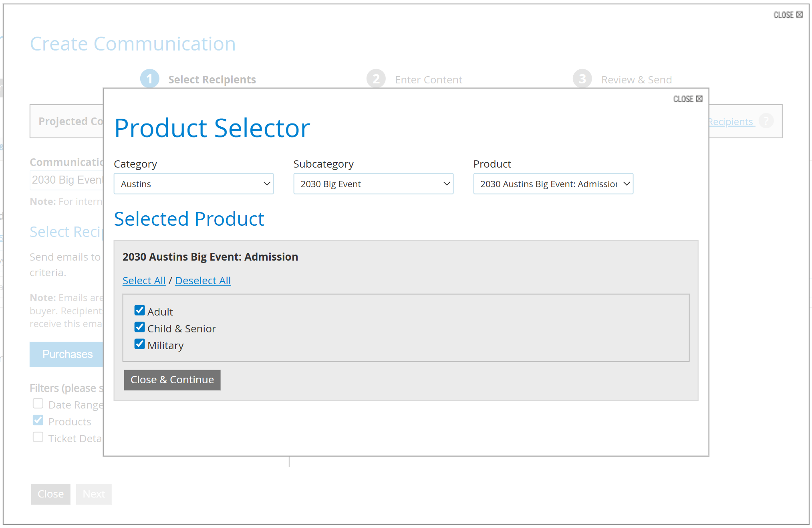Click step 3 circle icon
Viewport: 812px width, 528px height.
(582, 79)
